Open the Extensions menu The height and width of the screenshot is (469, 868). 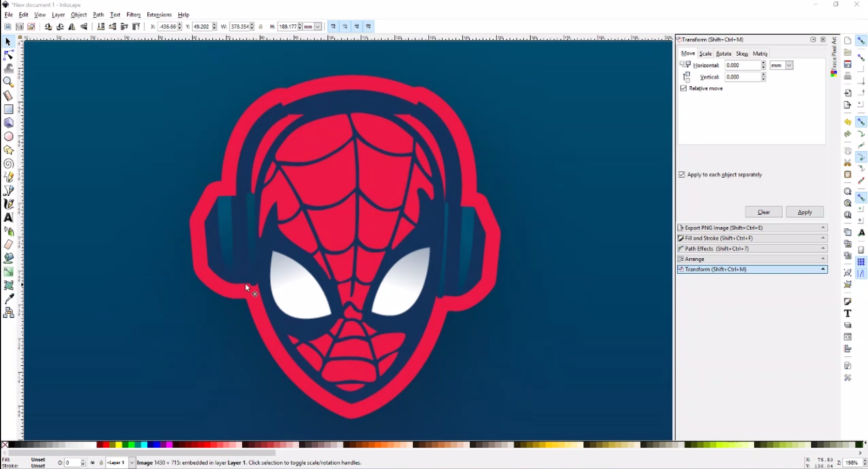tap(159, 15)
